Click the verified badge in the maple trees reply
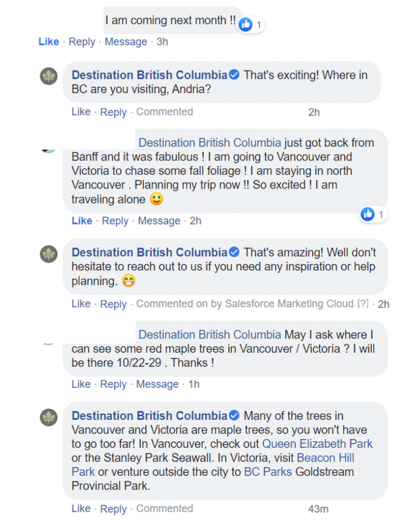This screenshot has width=401, height=532. (x=234, y=416)
